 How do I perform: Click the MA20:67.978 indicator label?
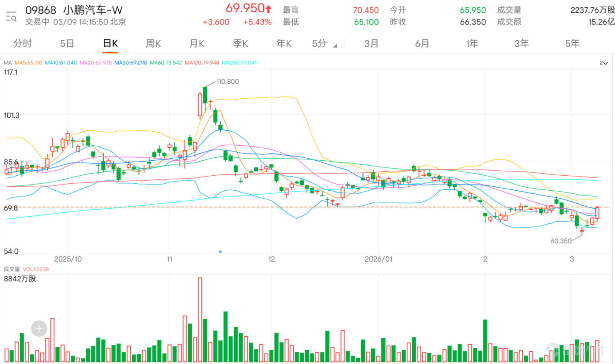coord(95,63)
